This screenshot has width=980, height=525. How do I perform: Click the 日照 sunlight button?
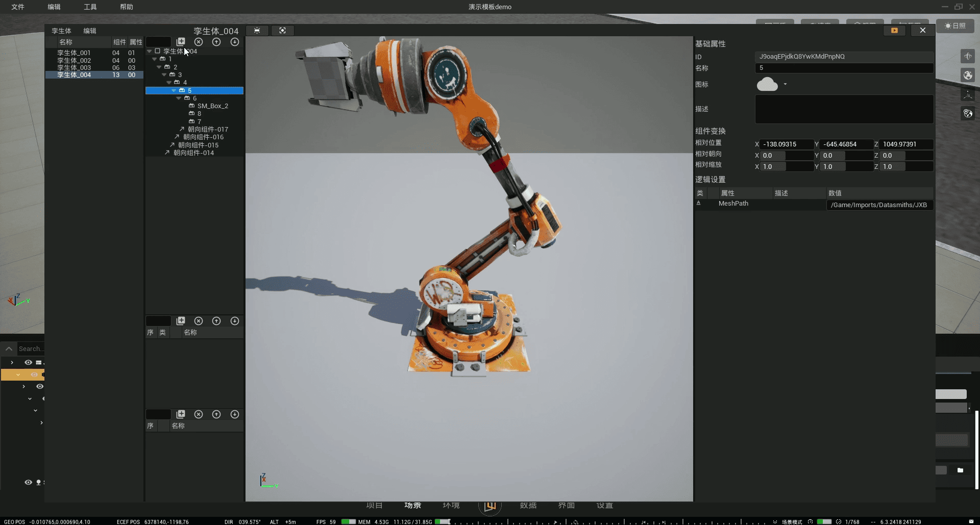(955, 26)
